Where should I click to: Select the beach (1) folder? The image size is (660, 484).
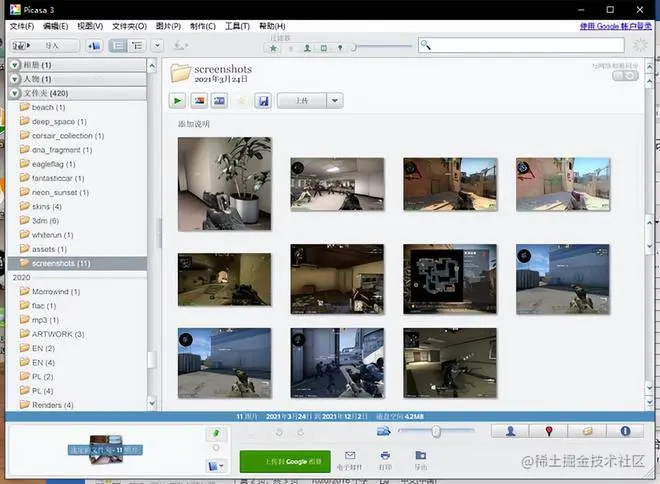click(48, 107)
